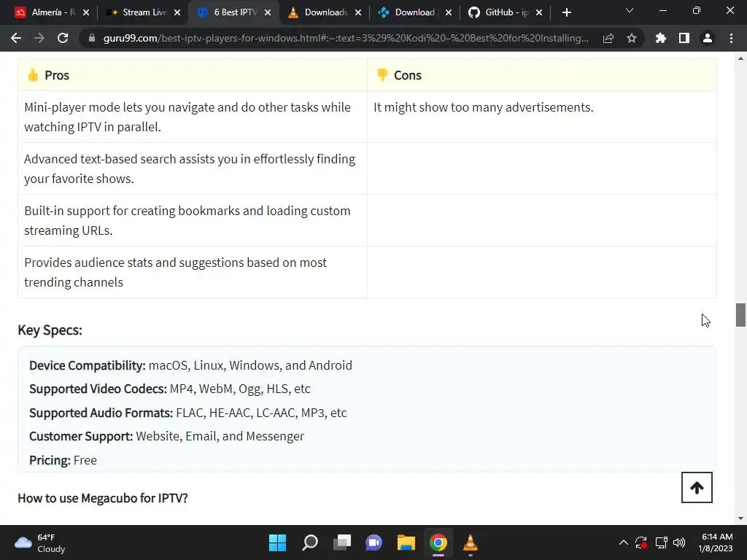Click the Mini-player mode pros cell

(x=193, y=117)
